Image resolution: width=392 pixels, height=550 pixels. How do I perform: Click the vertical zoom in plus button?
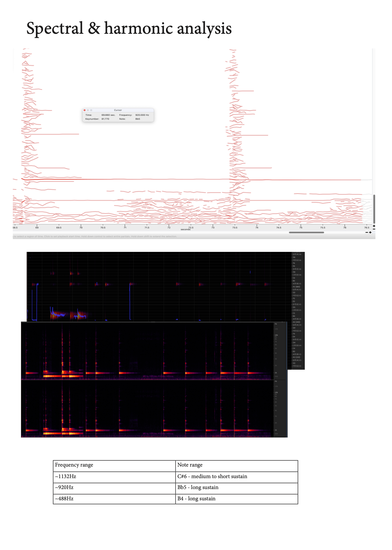point(374,226)
